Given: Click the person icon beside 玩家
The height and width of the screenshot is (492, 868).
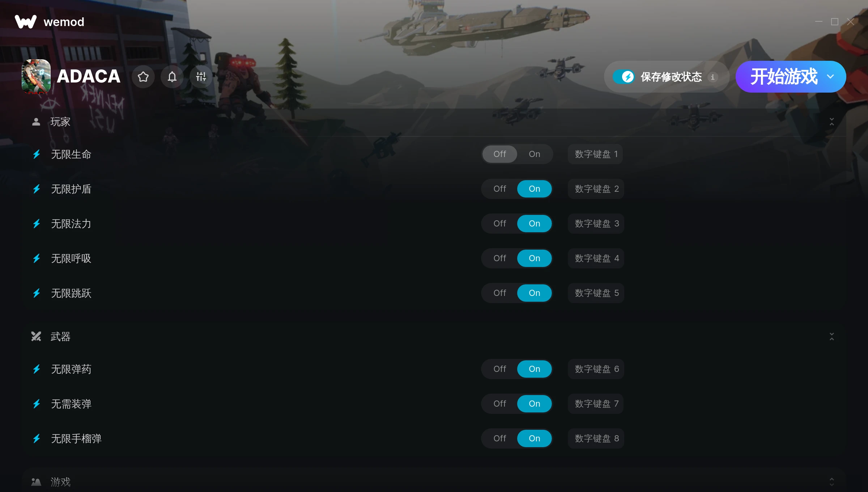Looking at the screenshot, I should [x=36, y=122].
